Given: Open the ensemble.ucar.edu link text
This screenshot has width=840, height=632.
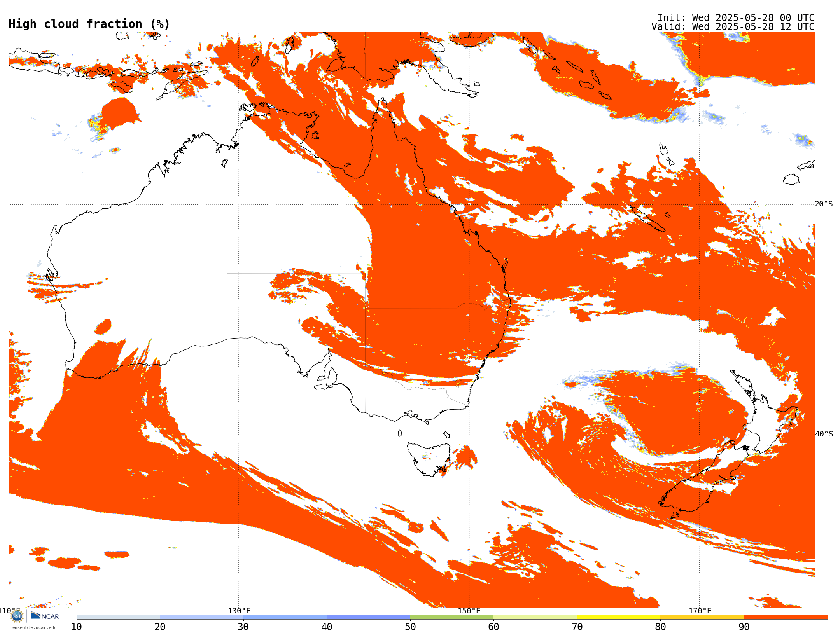Looking at the screenshot, I should [35, 627].
